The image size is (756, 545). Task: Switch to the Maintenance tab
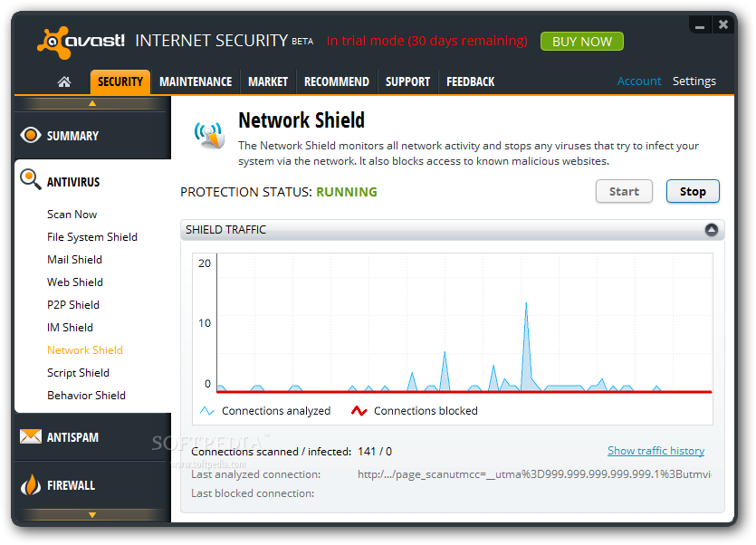[196, 81]
